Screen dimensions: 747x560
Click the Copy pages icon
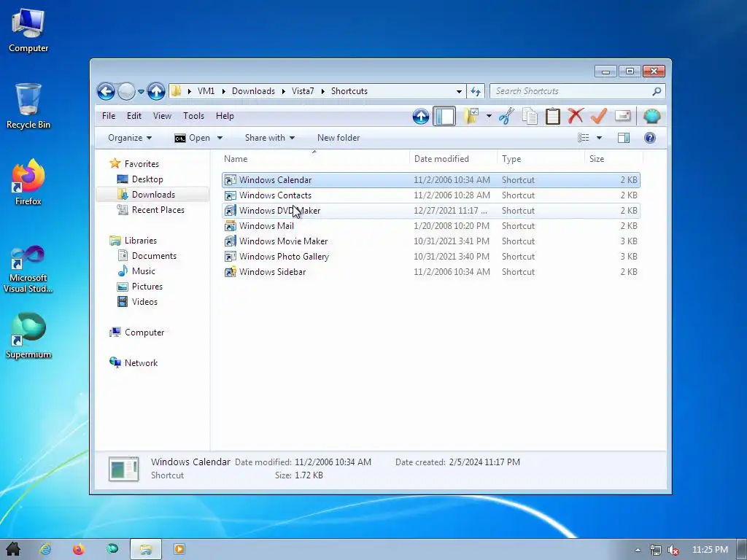coord(530,116)
